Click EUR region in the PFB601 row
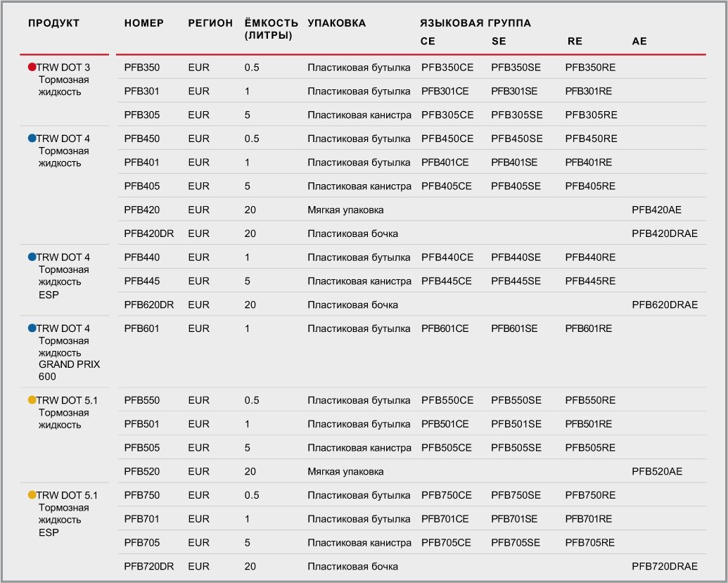This screenshot has height=583, width=728. tap(199, 328)
